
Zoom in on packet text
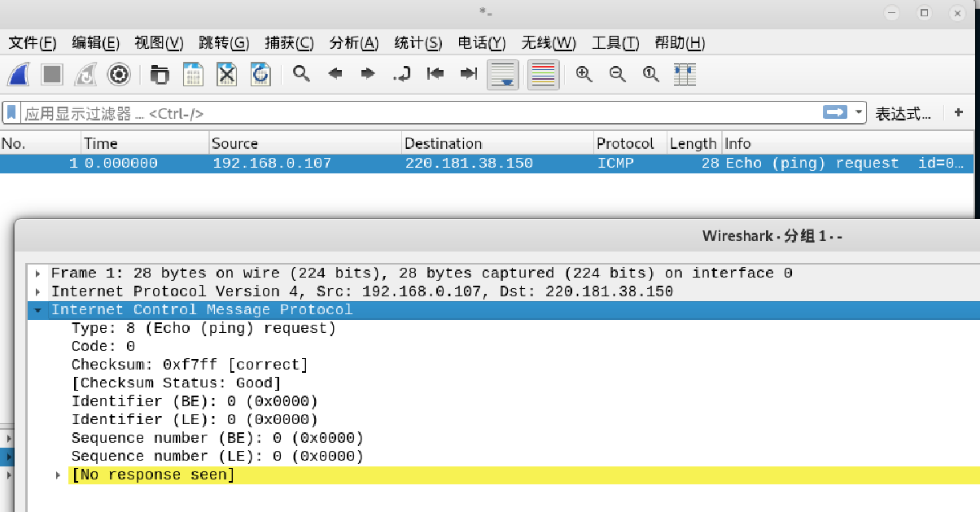(584, 74)
